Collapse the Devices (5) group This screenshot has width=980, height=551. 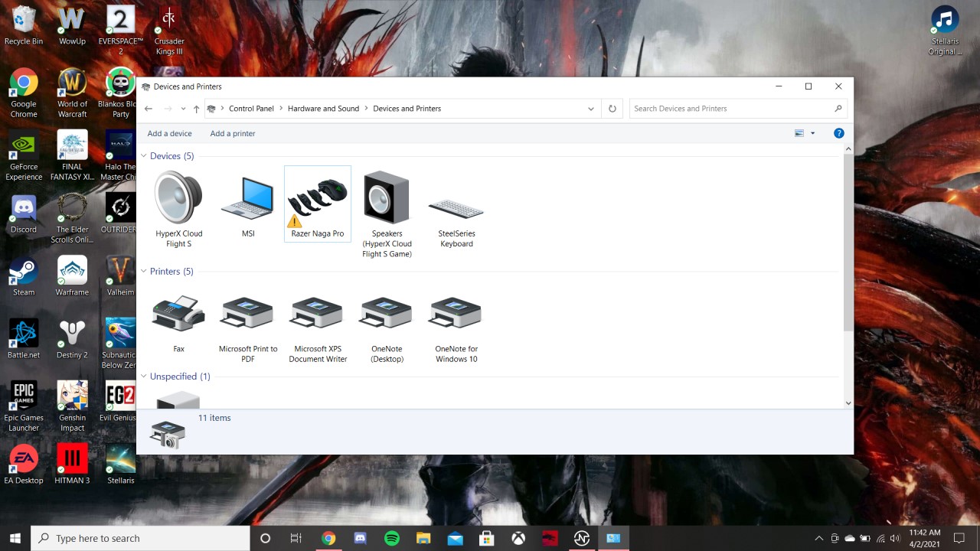pyautogui.click(x=143, y=156)
